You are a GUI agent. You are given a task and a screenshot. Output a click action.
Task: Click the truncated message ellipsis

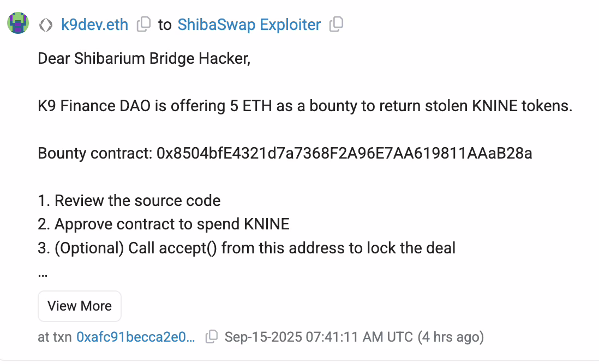(43, 275)
